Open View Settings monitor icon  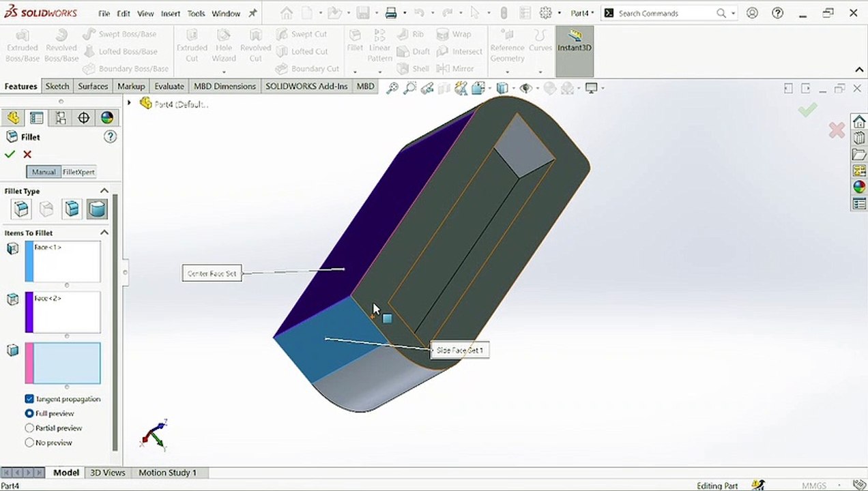pyautogui.click(x=591, y=88)
